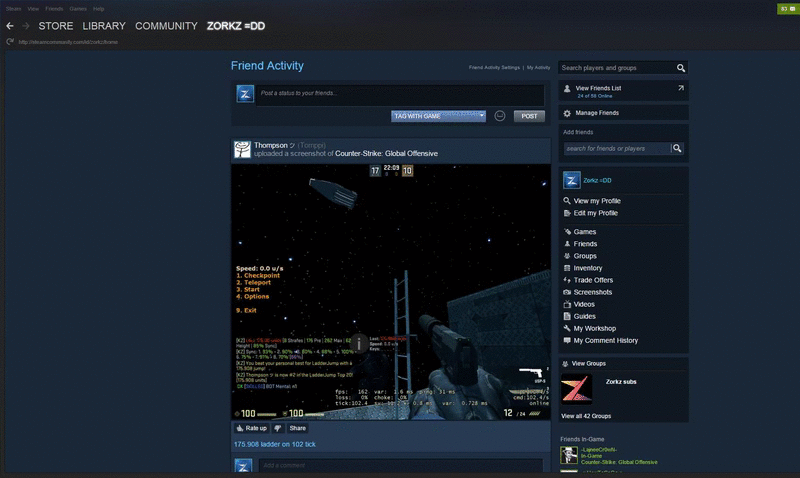Open the My Activity link
This screenshot has width=800, height=478.
click(x=538, y=67)
